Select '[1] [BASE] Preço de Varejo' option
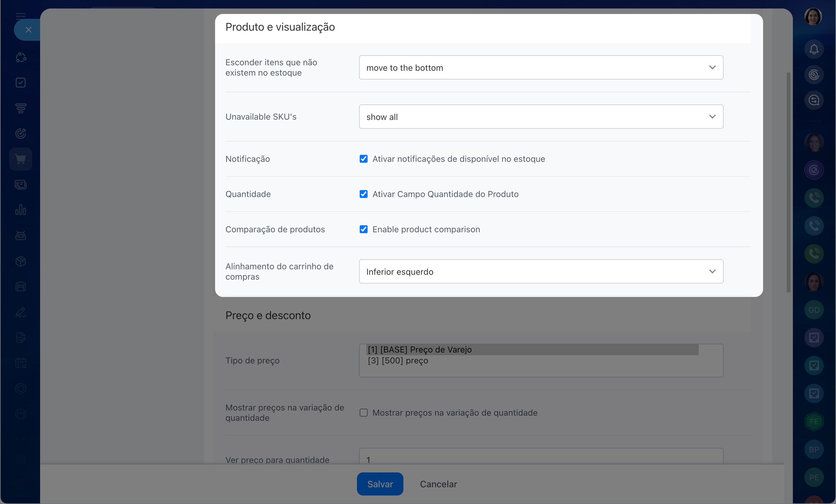 click(419, 350)
